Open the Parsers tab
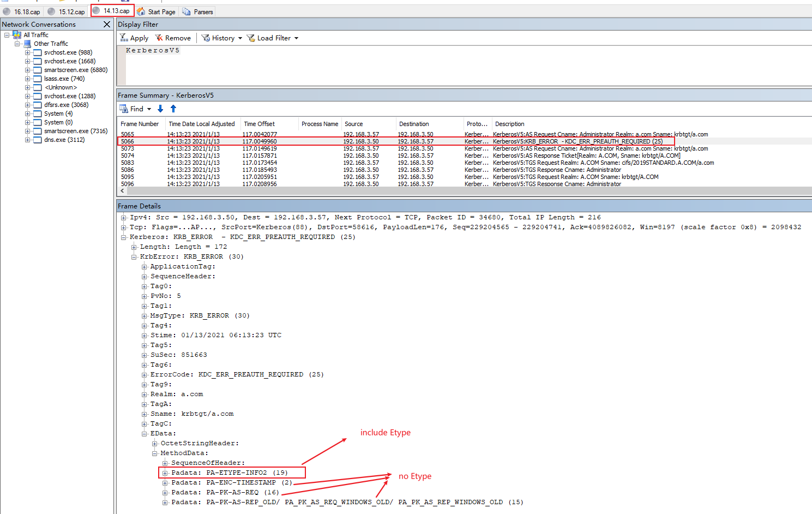The image size is (812, 514). [198, 11]
